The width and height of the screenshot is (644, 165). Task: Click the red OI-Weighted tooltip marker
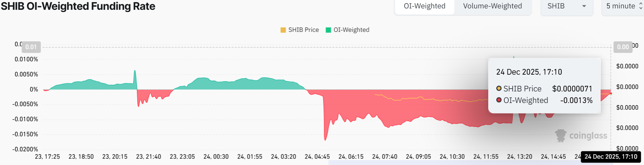coord(499,100)
